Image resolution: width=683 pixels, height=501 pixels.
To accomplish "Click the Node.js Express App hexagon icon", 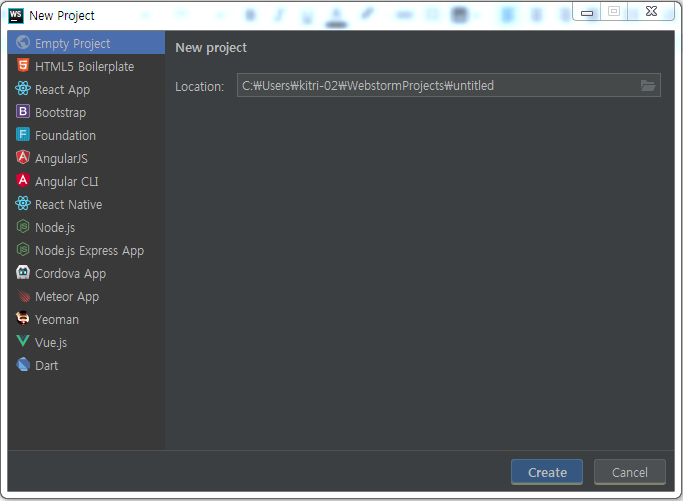I will click(23, 250).
